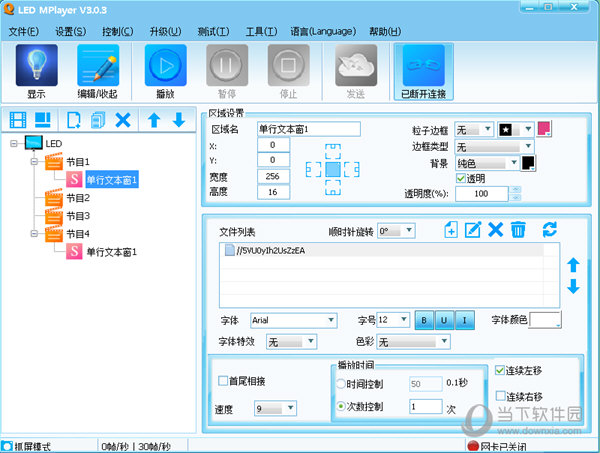Uncheck the 连续左移 checkbox
The image size is (600, 453).
(499, 370)
